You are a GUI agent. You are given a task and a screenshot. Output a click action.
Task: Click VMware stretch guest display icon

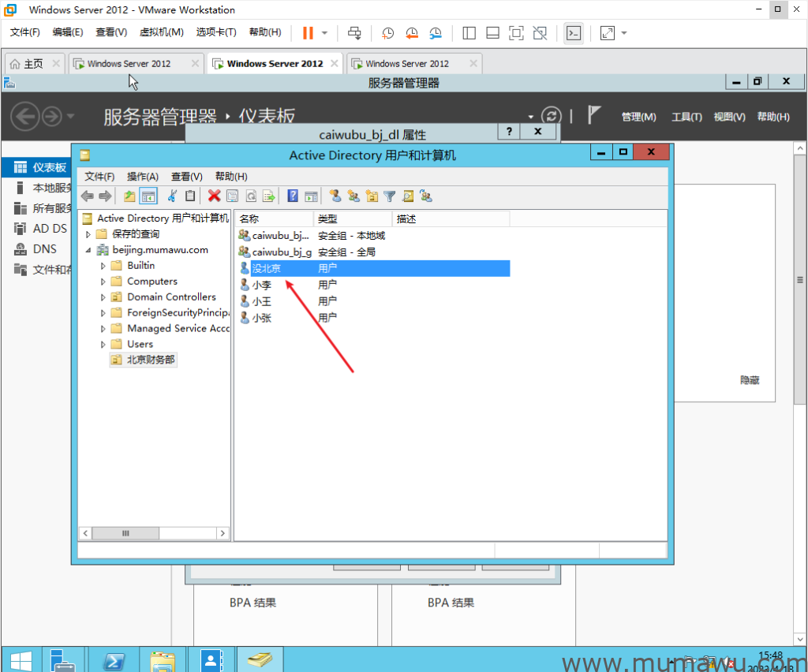point(608,33)
